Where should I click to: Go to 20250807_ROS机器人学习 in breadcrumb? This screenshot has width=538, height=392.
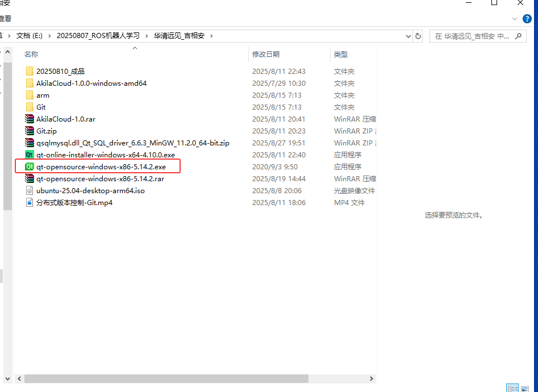pyautogui.click(x=98, y=36)
